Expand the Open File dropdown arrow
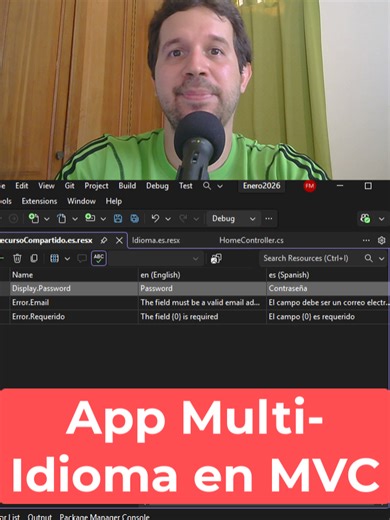The height and width of the screenshot is (520, 390). tap(75, 219)
